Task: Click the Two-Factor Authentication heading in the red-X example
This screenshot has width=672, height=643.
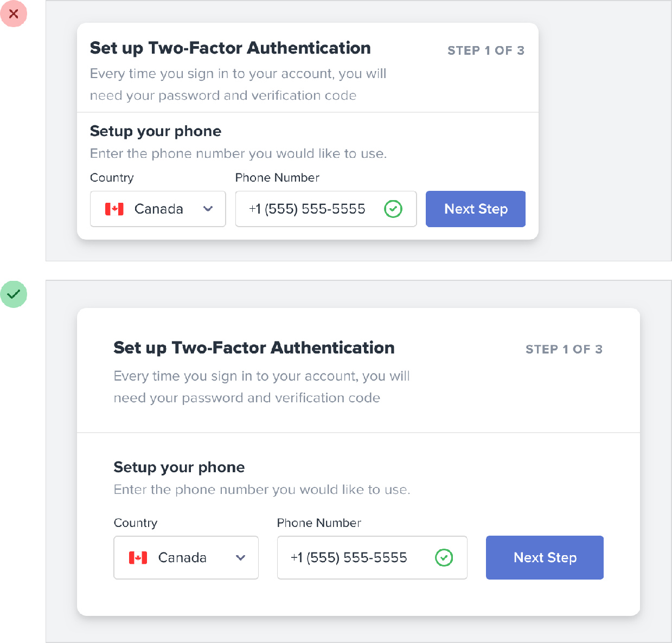Action: point(230,48)
